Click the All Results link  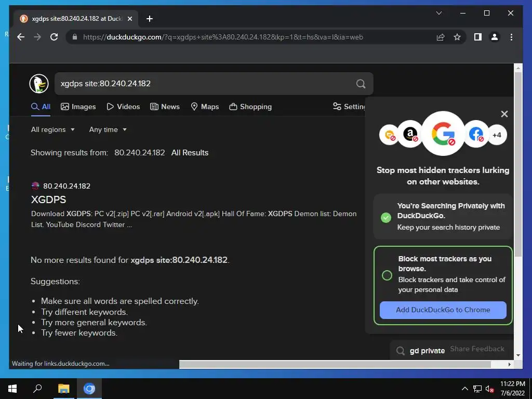pyautogui.click(x=190, y=153)
